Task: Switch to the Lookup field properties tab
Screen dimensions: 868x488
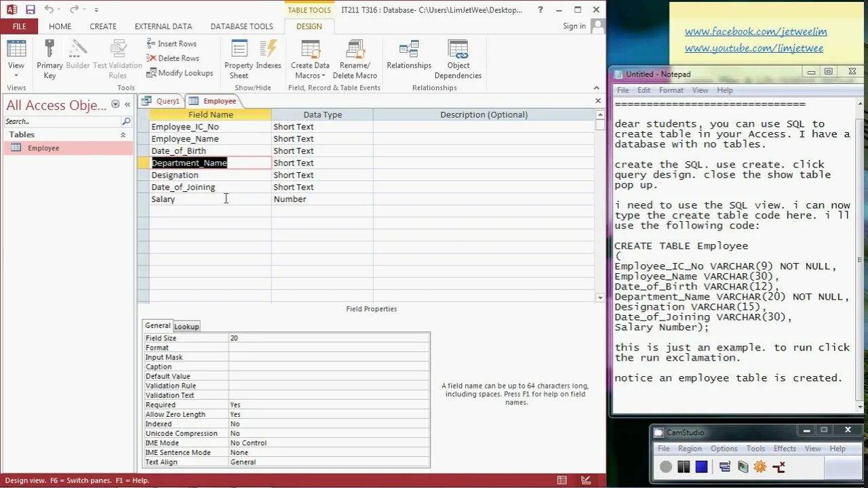Action: (186, 327)
